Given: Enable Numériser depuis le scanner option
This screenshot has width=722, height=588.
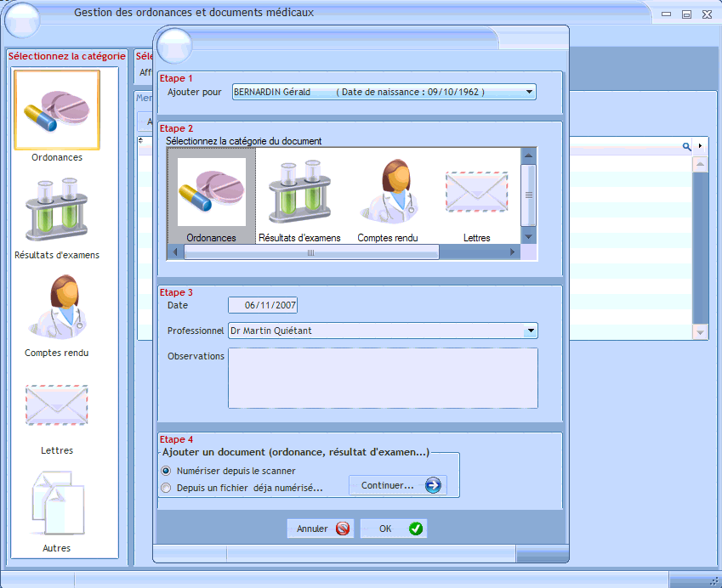Looking at the screenshot, I should [x=166, y=470].
